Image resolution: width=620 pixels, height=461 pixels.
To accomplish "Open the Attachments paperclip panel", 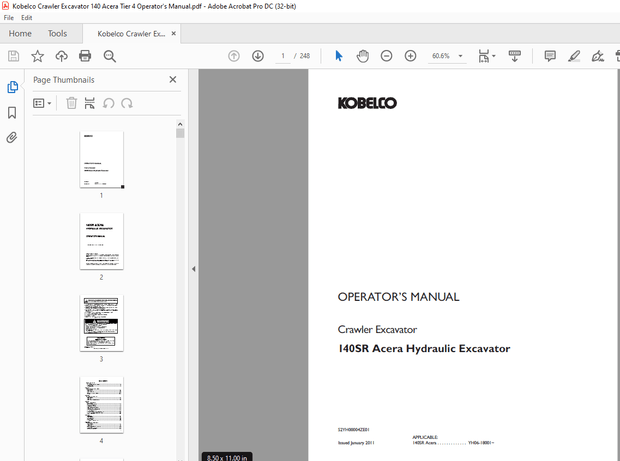I will click(12, 138).
